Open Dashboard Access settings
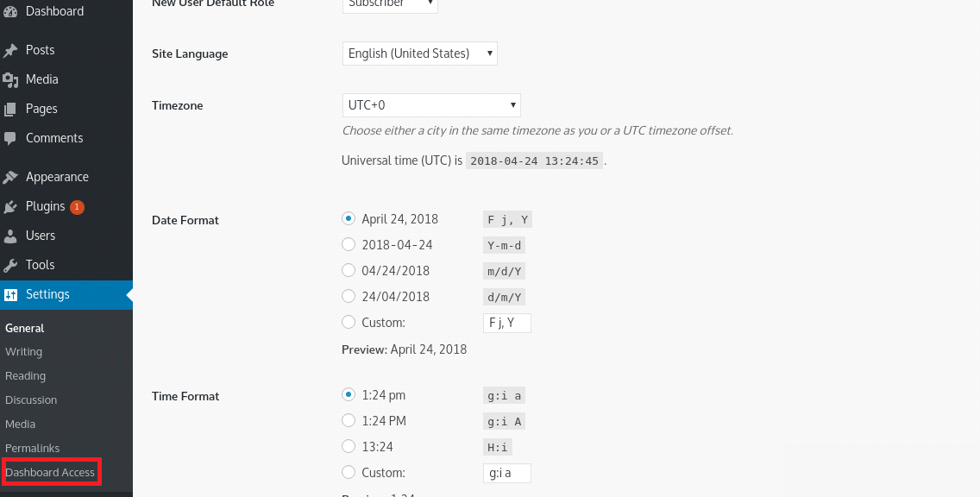980x497 pixels. pyautogui.click(x=49, y=472)
